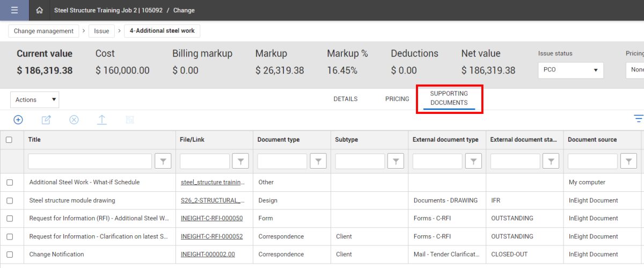Image resolution: width=644 pixels, height=268 pixels.
Task: Check the Steel structure module drawing row
Action: click(x=10, y=201)
